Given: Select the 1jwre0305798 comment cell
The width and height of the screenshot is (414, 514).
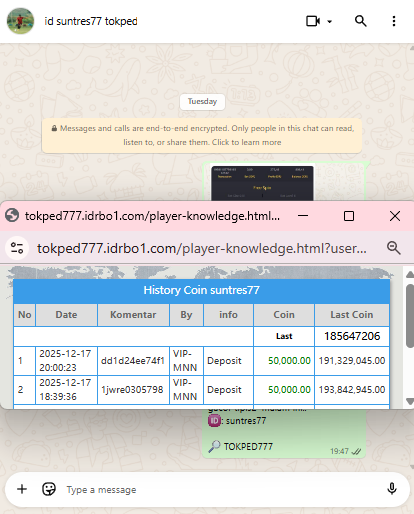Looking at the screenshot, I should pos(133,390).
